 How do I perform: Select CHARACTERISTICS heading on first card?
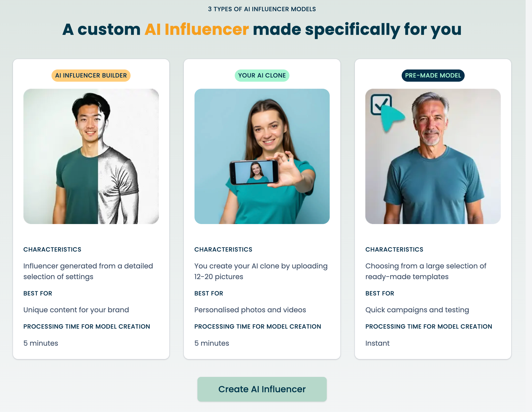pos(52,249)
